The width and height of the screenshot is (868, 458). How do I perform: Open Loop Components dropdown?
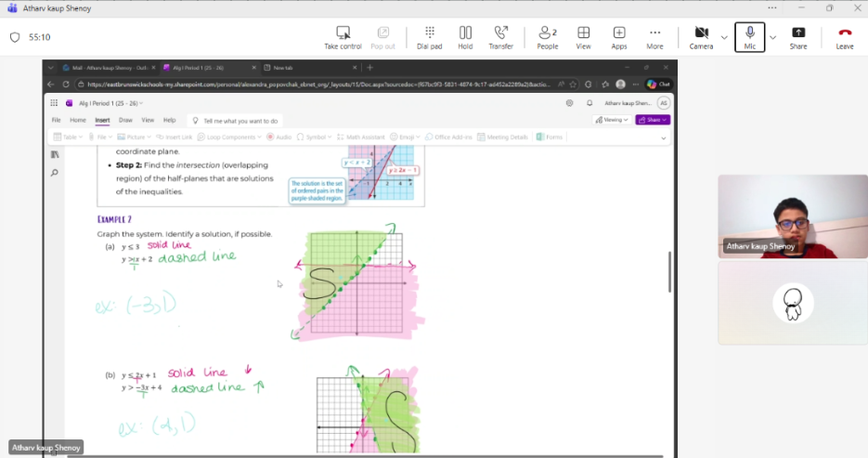[229, 137]
